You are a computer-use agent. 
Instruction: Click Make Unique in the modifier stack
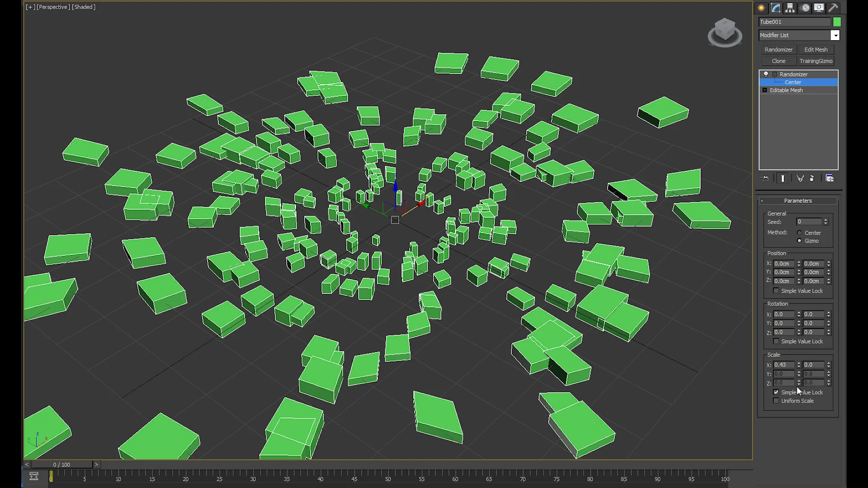click(800, 178)
